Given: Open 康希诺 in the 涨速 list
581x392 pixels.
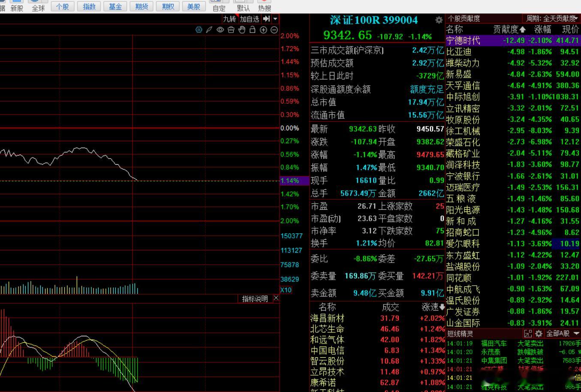Looking at the screenshot, I should tap(378, 383).
